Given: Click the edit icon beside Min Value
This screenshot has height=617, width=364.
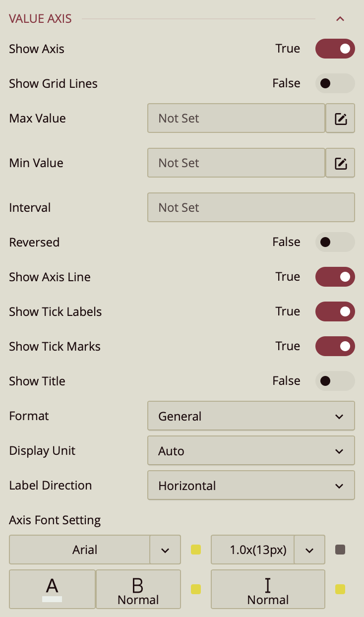Looking at the screenshot, I should pos(340,163).
